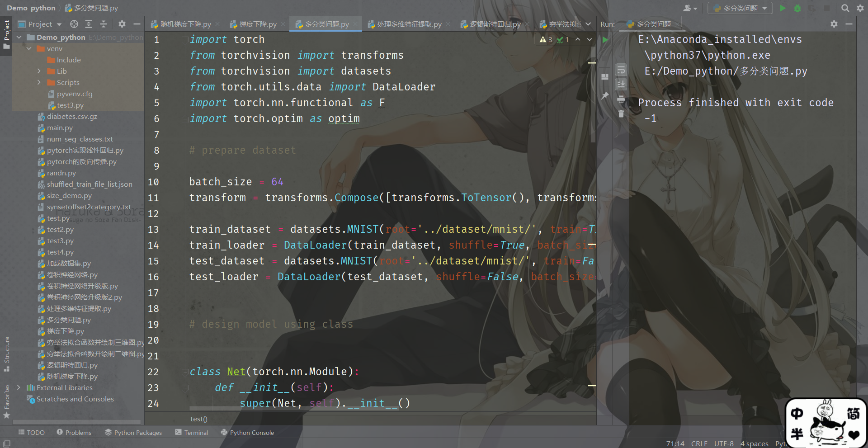Print the Run console output
The width and height of the screenshot is (868, 448).
pos(621,99)
